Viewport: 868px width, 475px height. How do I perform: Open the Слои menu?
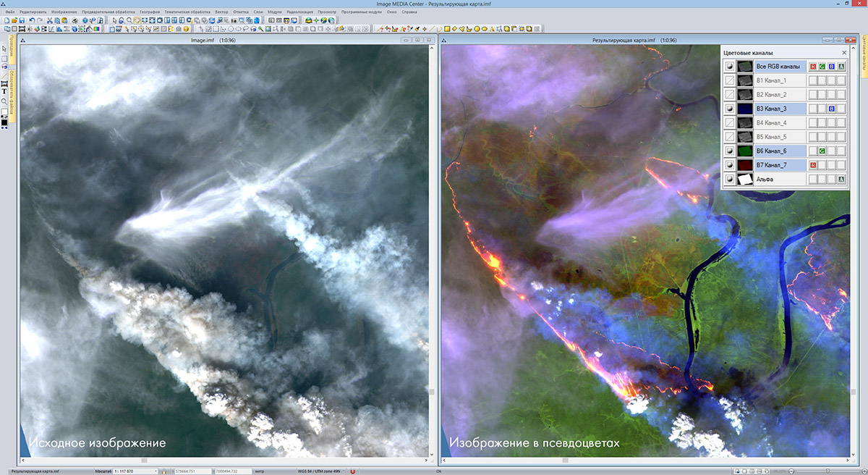[x=258, y=13]
